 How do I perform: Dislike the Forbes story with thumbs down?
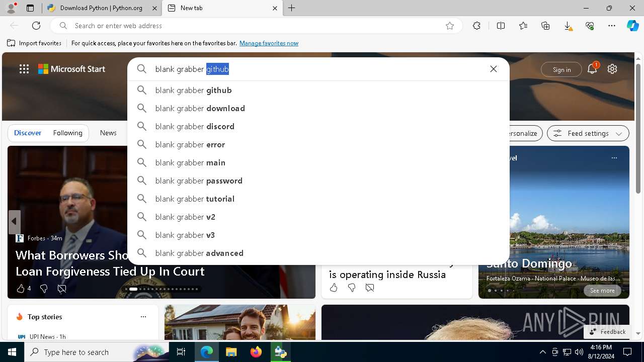coord(44,289)
